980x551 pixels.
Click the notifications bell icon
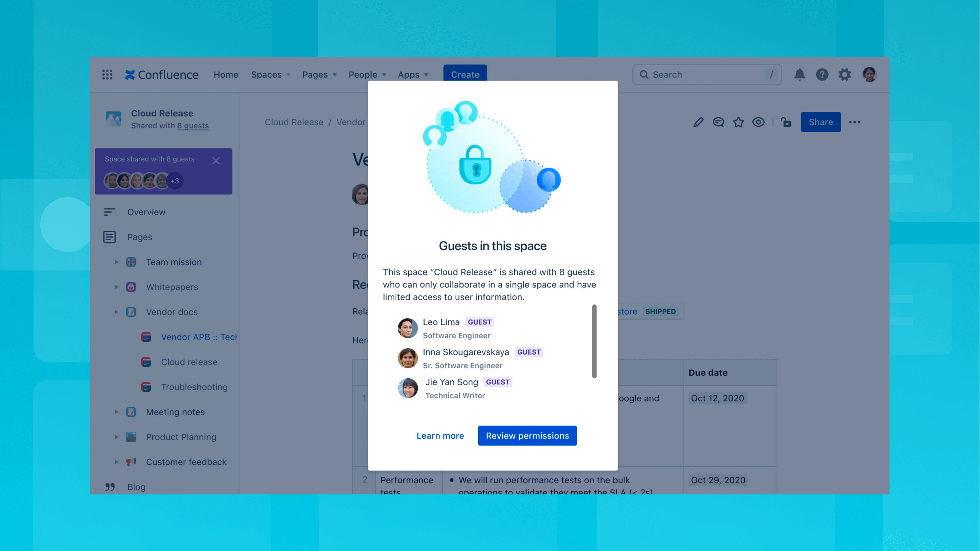click(799, 75)
